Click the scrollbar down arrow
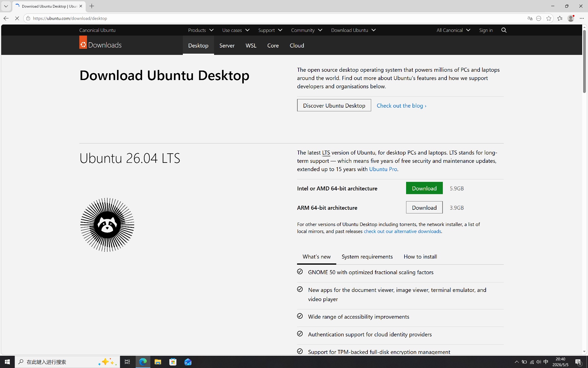The width and height of the screenshot is (588, 368). (x=584, y=352)
